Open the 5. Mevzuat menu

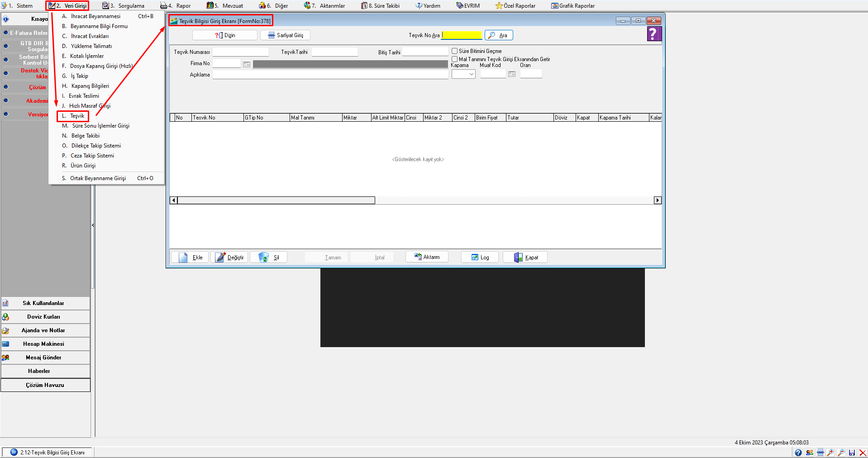225,6
